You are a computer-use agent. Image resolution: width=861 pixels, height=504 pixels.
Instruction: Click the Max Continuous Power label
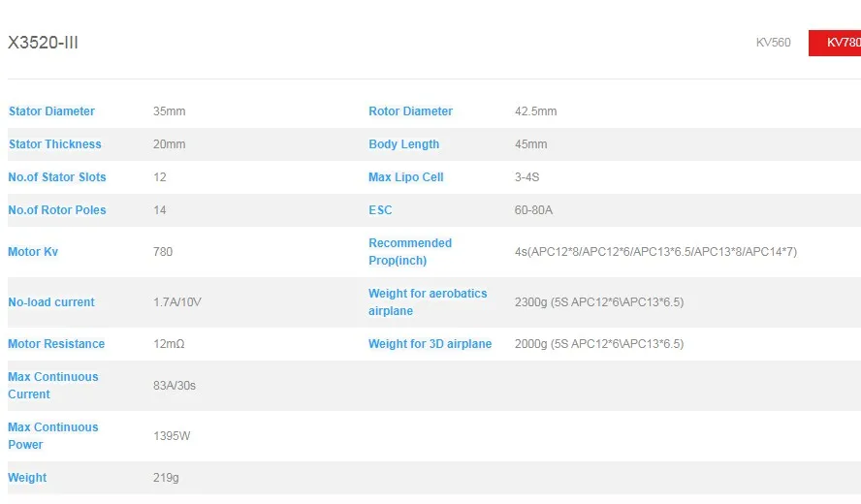tap(52, 436)
